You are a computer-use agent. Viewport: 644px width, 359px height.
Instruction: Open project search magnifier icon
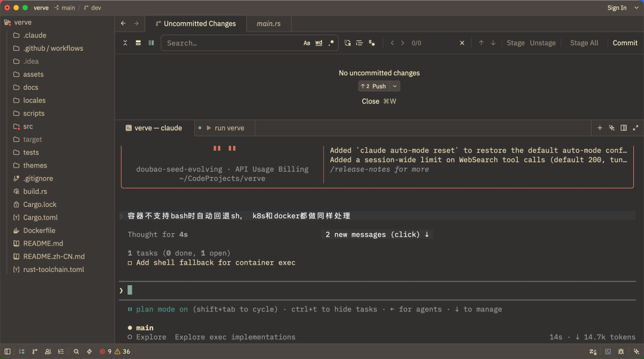pyautogui.click(x=76, y=352)
